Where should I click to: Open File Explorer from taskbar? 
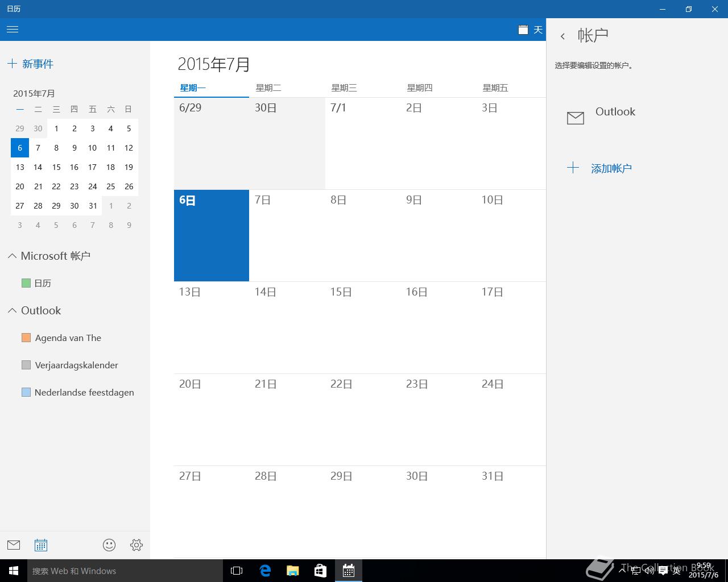(x=293, y=571)
